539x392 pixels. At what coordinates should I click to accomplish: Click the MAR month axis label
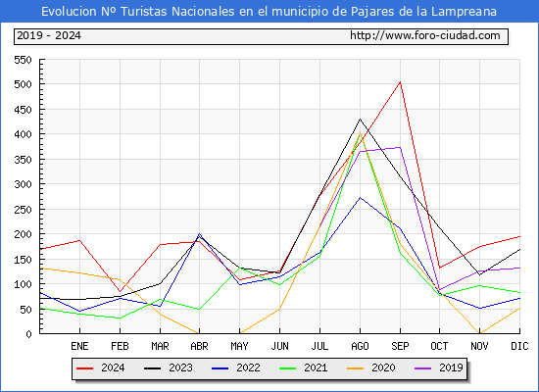(160, 346)
